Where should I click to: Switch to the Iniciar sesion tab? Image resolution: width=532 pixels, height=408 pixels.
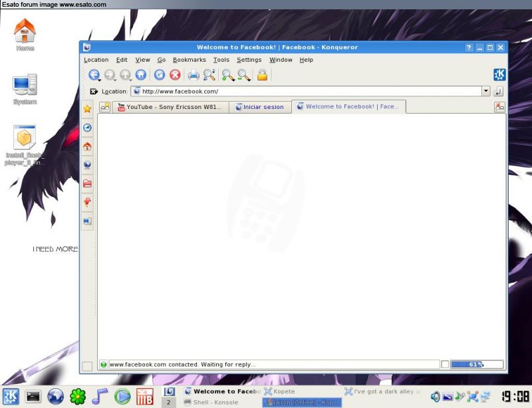[x=259, y=107]
